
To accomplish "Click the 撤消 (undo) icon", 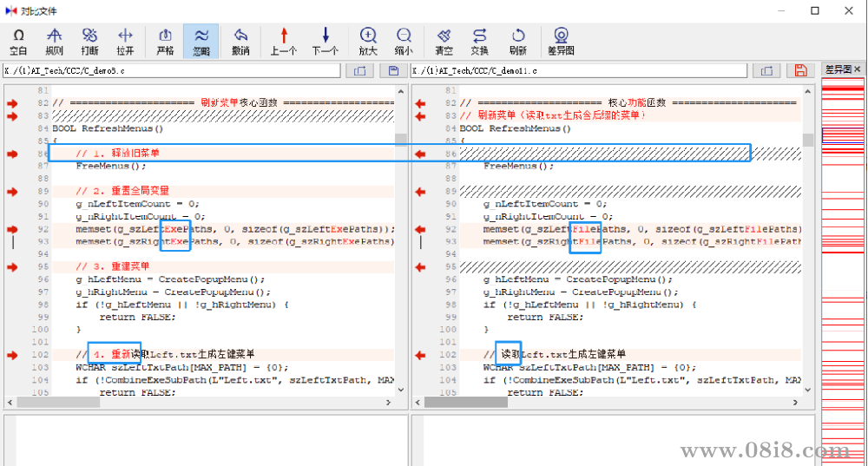I will pos(240,41).
